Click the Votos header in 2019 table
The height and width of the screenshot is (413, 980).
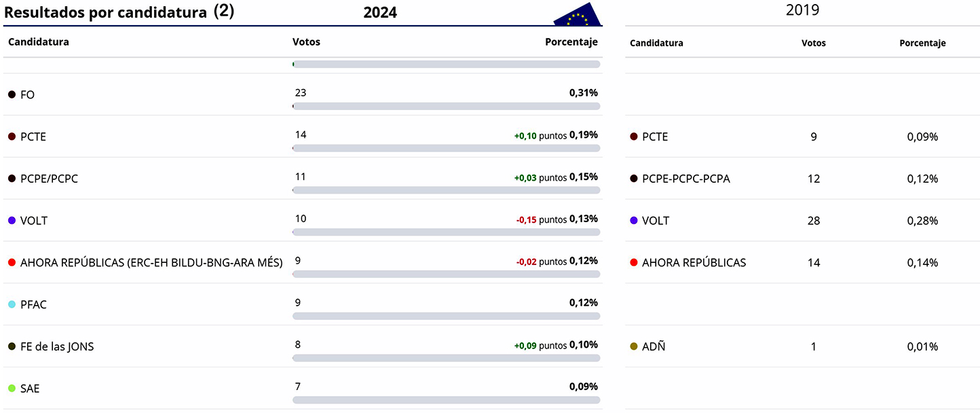813,43
